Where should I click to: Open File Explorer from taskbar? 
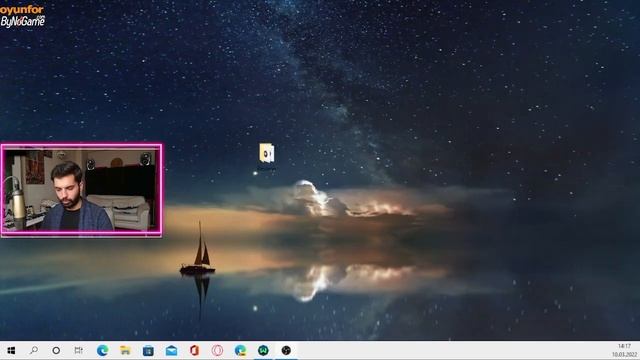pos(125,350)
